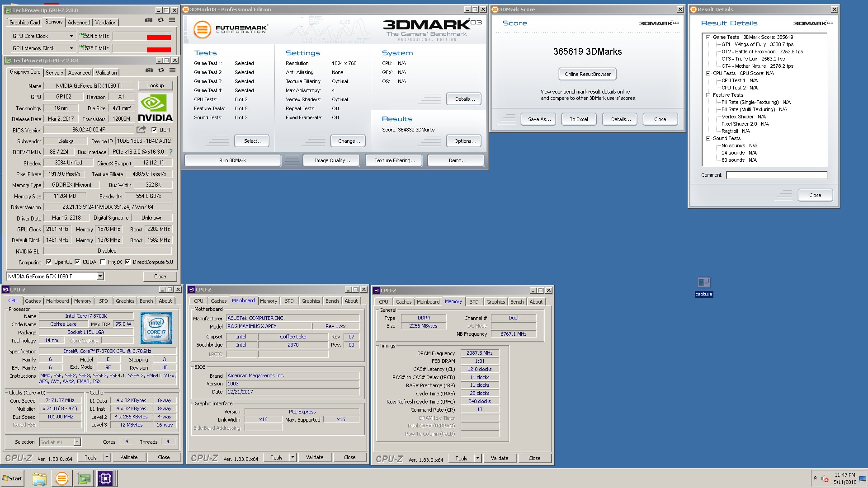Select GT1 - Wings of Fury result row

click(757, 44)
